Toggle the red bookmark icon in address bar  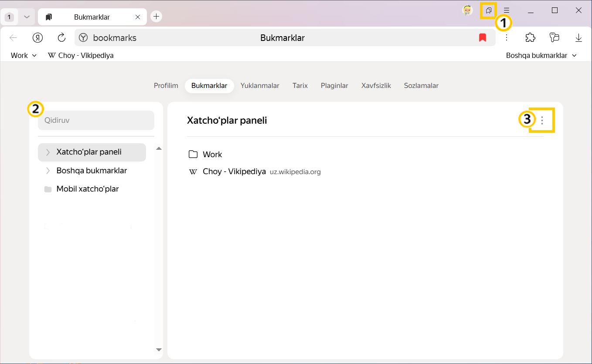pyautogui.click(x=482, y=38)
